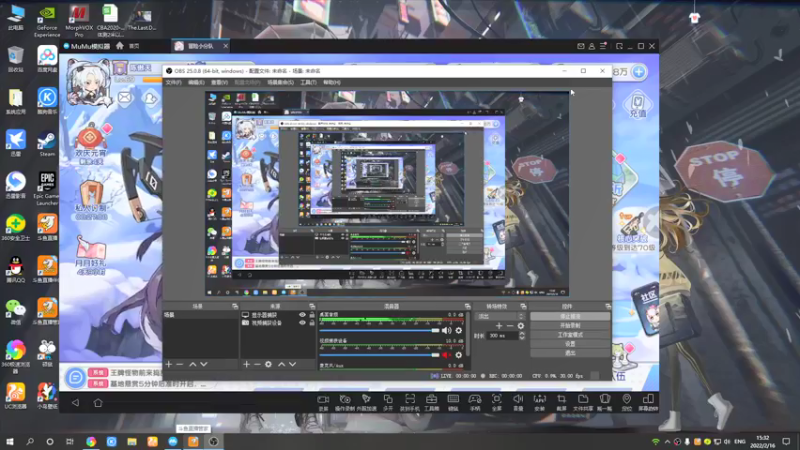Click Exit button in OBS Controls
Viewport: 800px width, 450px height.
(x=570, y=353)
